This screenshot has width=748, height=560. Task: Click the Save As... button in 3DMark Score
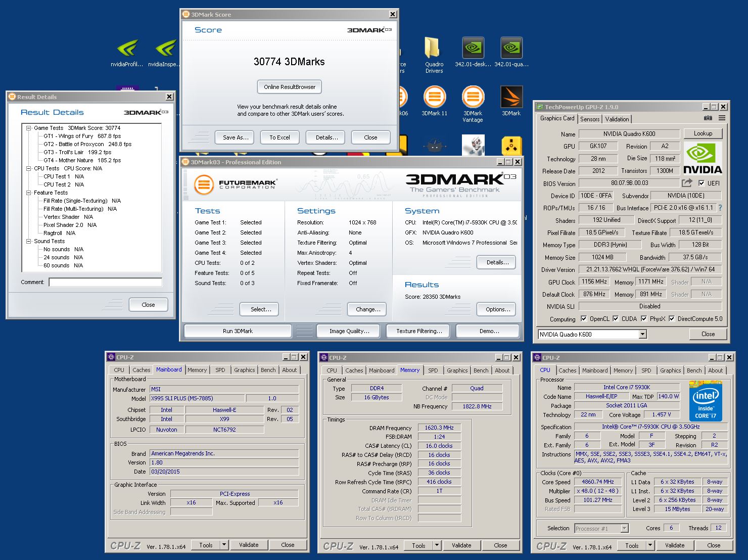[236, 137]
